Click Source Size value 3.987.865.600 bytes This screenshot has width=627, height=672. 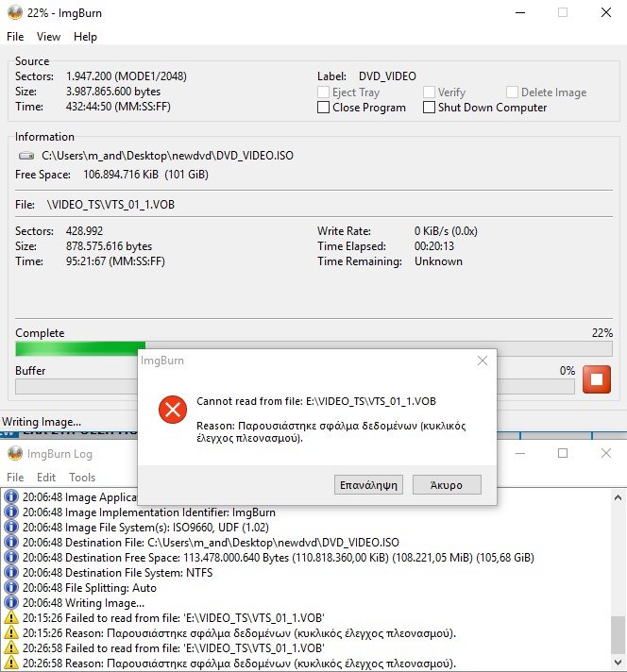[112, 92]
